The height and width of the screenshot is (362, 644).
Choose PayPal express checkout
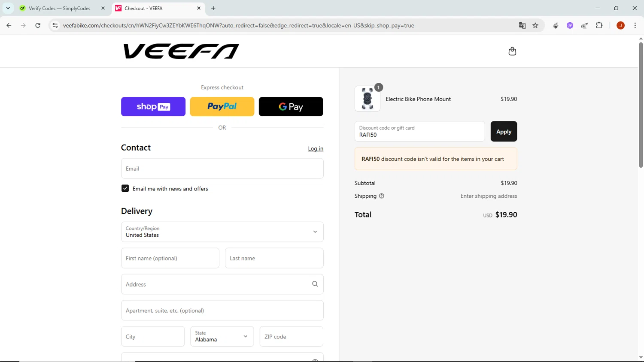coord(222,106)
